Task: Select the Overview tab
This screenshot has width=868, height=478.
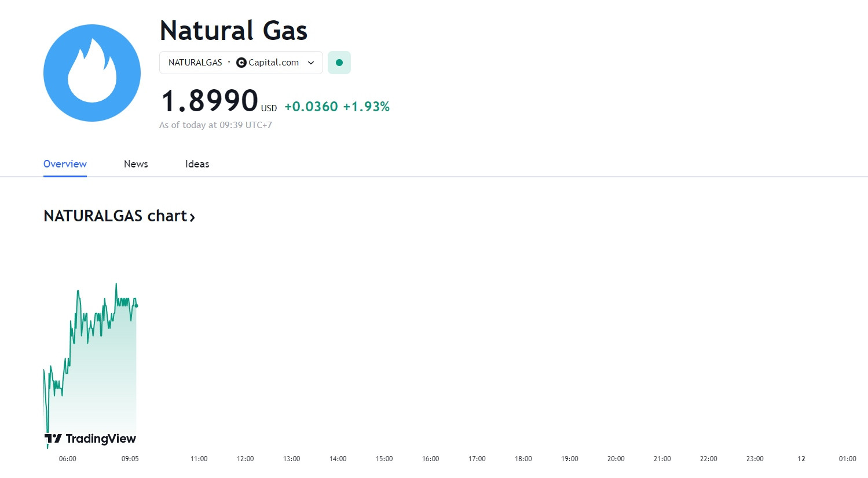Action: pyautogui.click(x=65, y=164)
